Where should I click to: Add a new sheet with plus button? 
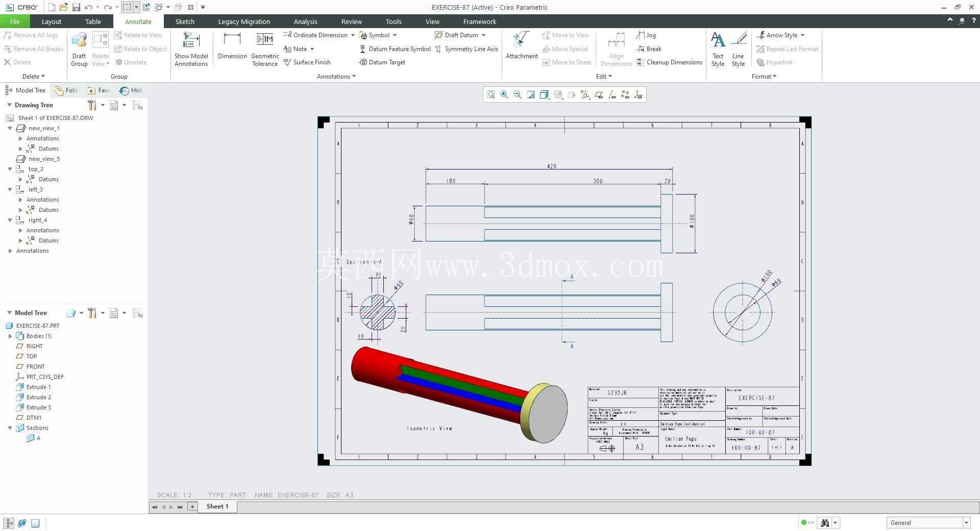(x=192, y=506)
